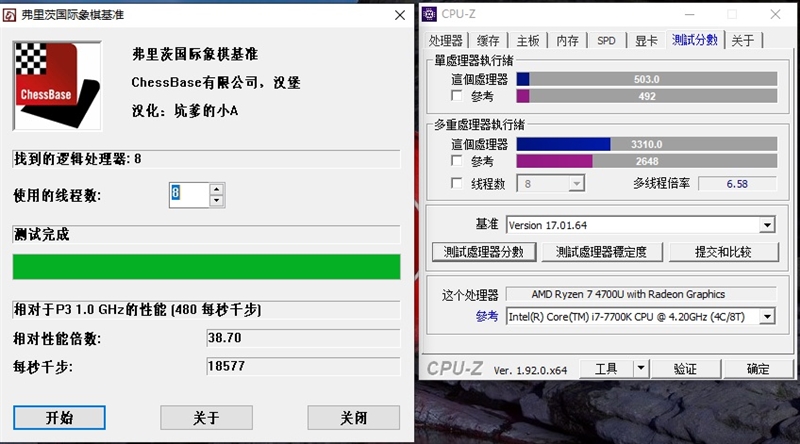This screenshot has width=800, height=444.
Task: Click the Ver. 1.92.0.x64 version text
Action: tap(530, 371)
